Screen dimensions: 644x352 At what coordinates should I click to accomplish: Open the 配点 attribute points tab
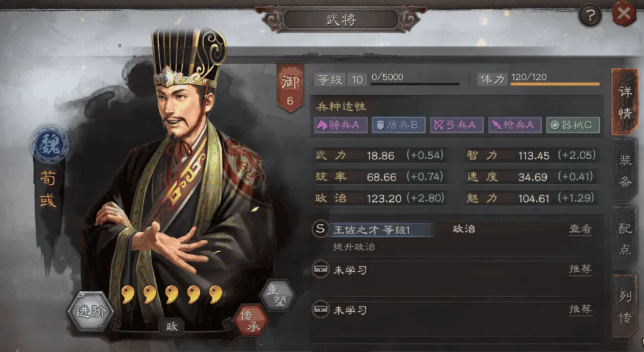[625, 237]
